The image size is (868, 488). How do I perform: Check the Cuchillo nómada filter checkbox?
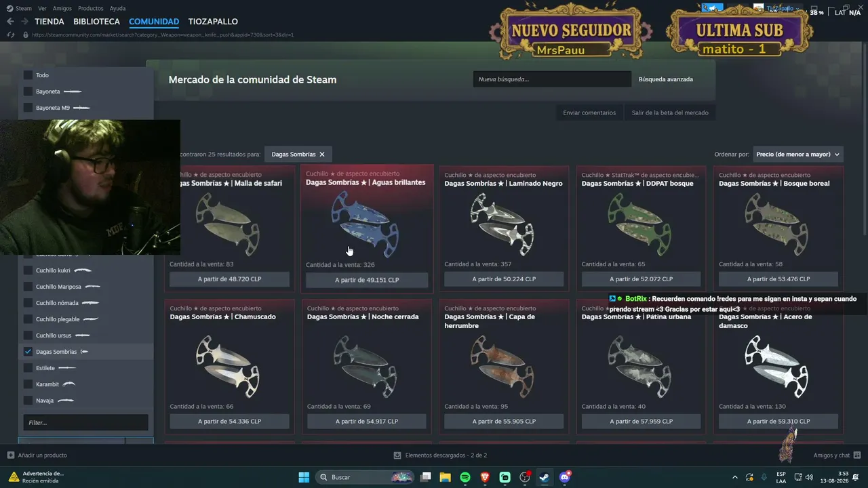28,303
